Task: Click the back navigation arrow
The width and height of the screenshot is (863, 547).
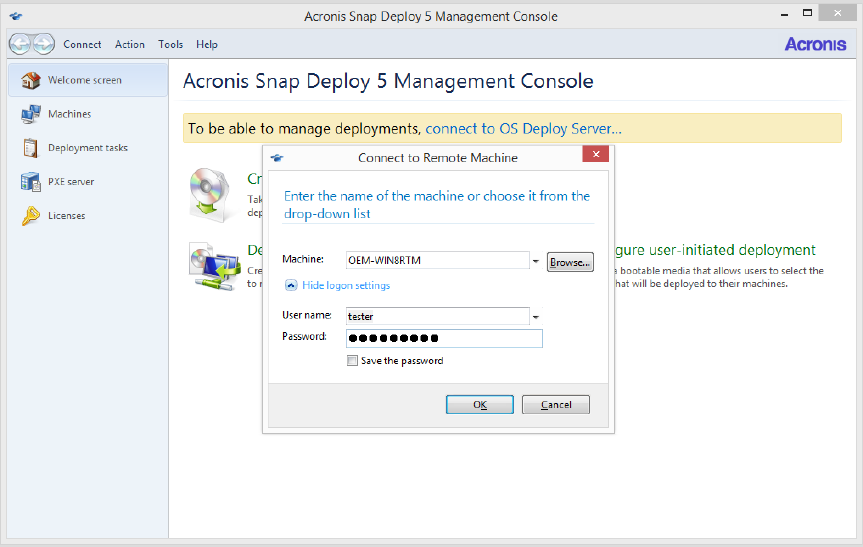Action: coord(20,44)
